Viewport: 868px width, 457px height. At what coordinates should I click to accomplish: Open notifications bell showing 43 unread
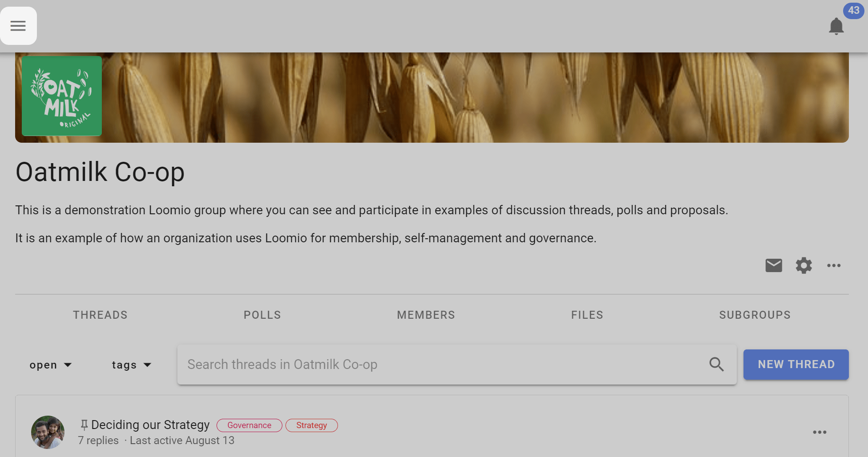click(x=836, y=26)
